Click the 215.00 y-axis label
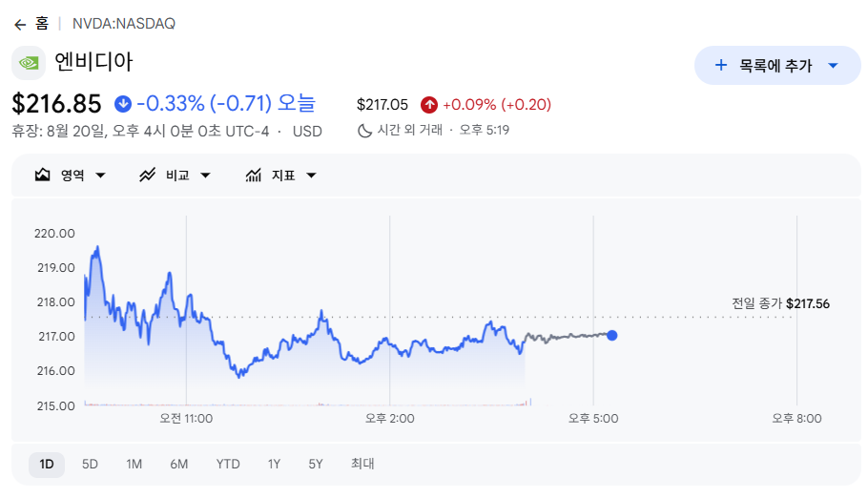This screenshot has height=498, width=868. click(x=56, y=406)
